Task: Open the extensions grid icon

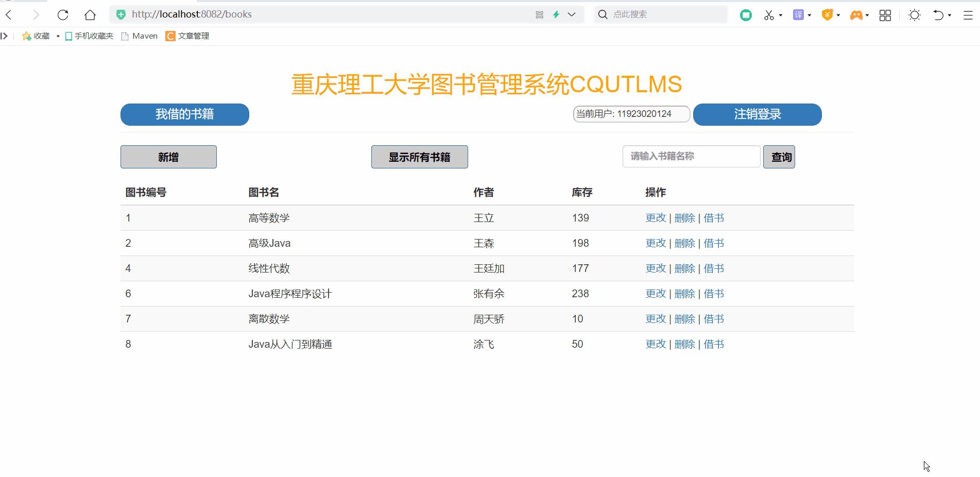Action: coord(885,15)
